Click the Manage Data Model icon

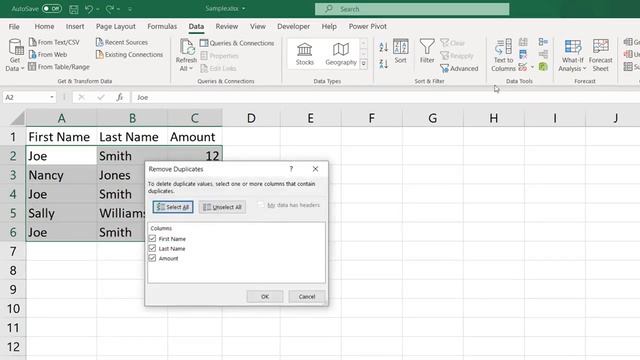pyautogui.click(x=543, y=67)
